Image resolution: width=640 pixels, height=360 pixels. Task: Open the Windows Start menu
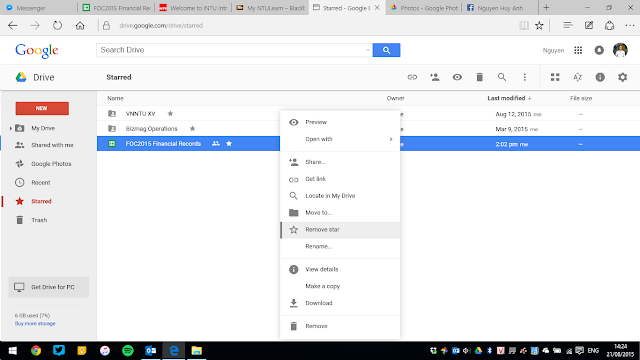tap(13, 351)
